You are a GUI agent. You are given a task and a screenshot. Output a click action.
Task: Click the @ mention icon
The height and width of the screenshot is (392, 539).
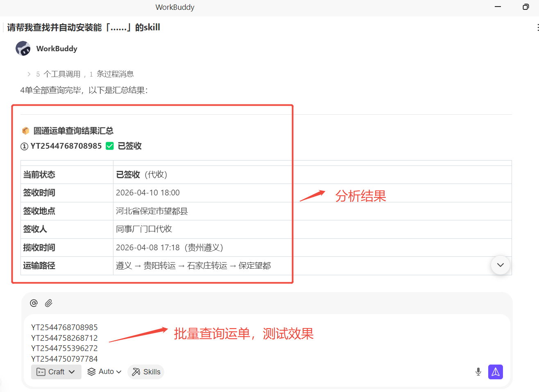click(34, 303)
